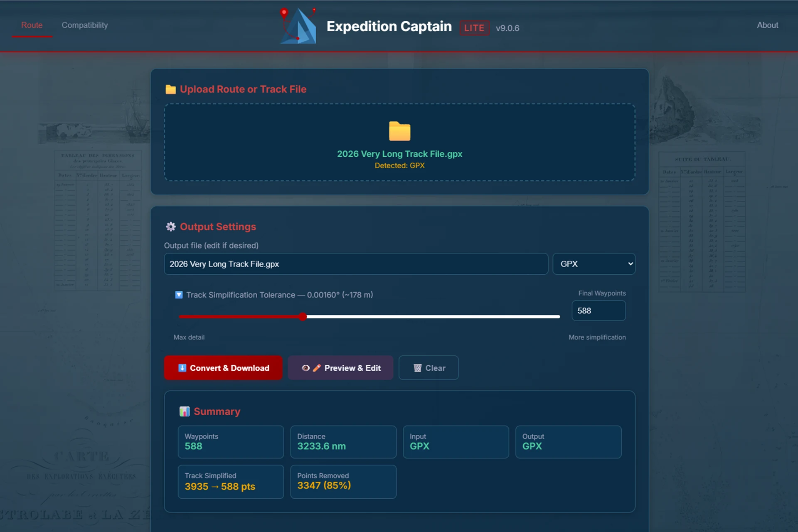Click the 'Max detail' slider label
The width and height of the screenshot is (798, 532).
pyautogui.click(x=189, y=337)
